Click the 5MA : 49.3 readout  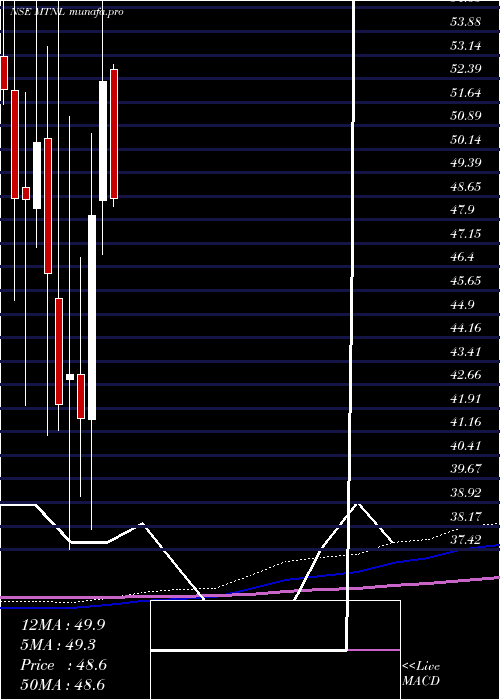(x=58, y=645)
